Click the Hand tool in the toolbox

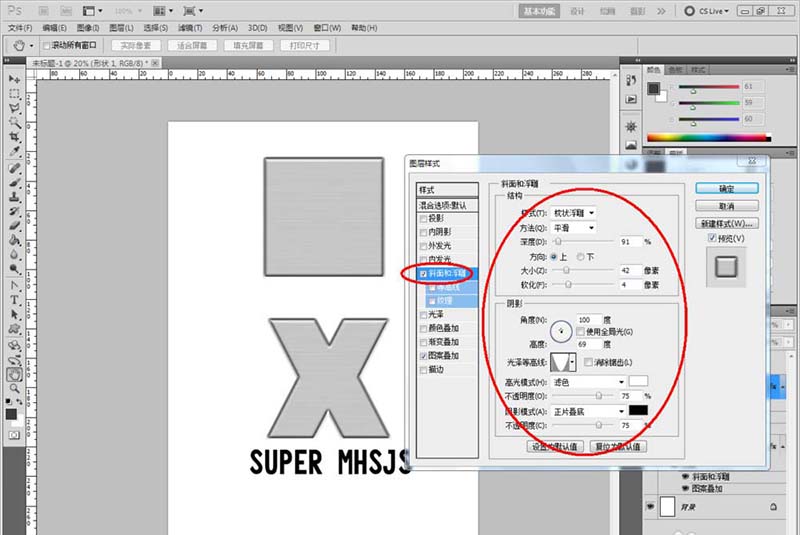tap(14, 374)
